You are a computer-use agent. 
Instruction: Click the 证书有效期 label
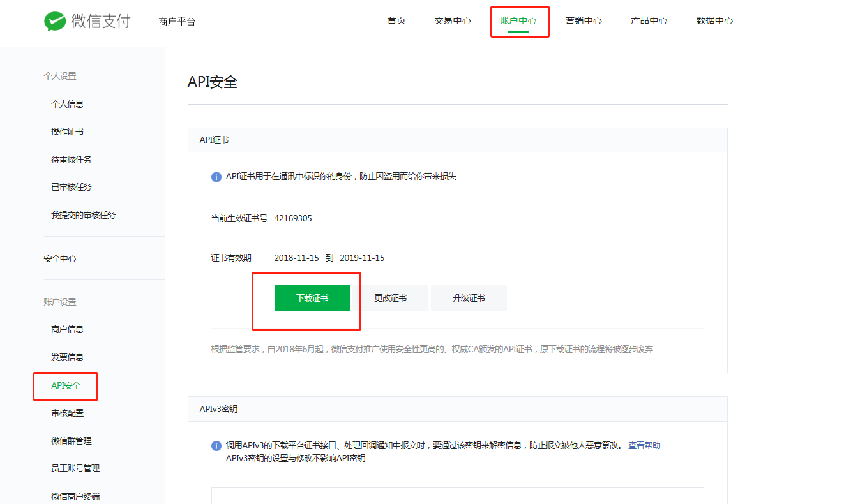pos(231,258)
